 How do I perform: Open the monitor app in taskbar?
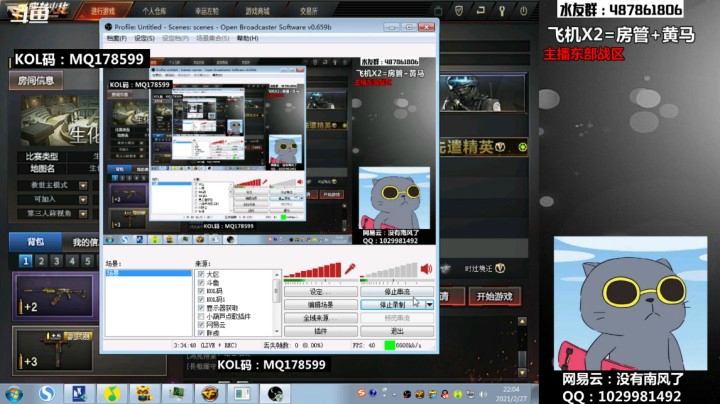click(x=177, y=393)
